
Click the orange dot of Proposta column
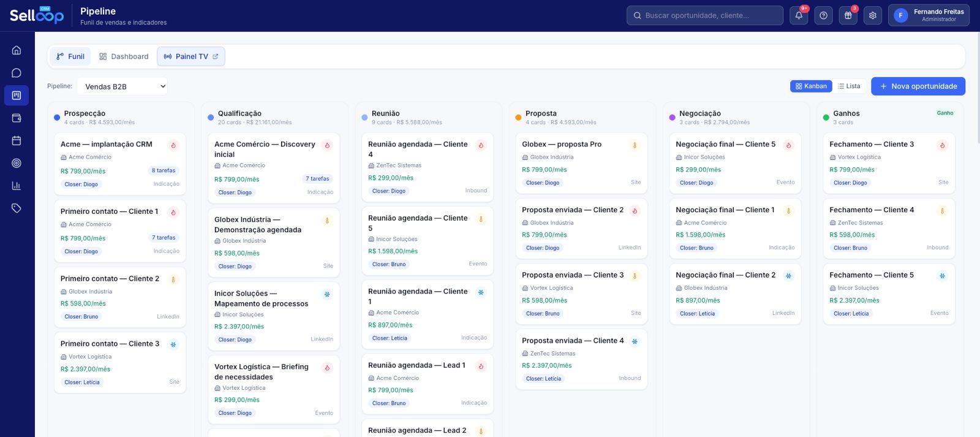[518, 117]
